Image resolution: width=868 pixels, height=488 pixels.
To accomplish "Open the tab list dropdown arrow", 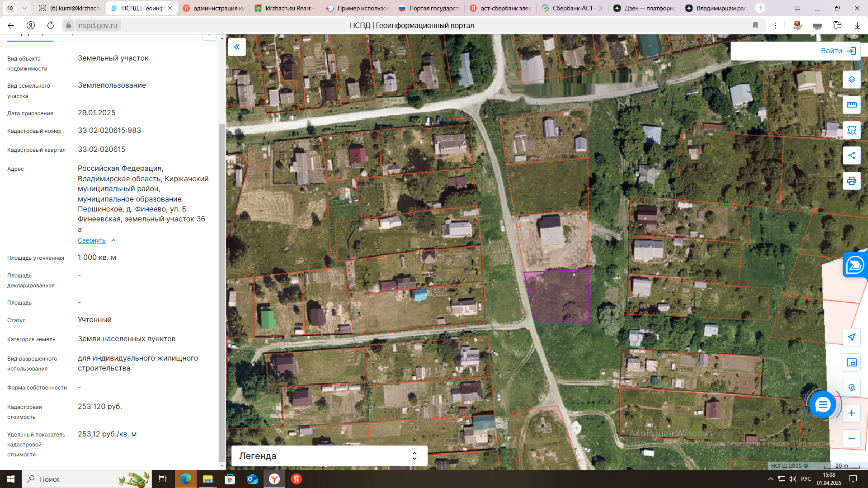I will [x=24, y=8].
